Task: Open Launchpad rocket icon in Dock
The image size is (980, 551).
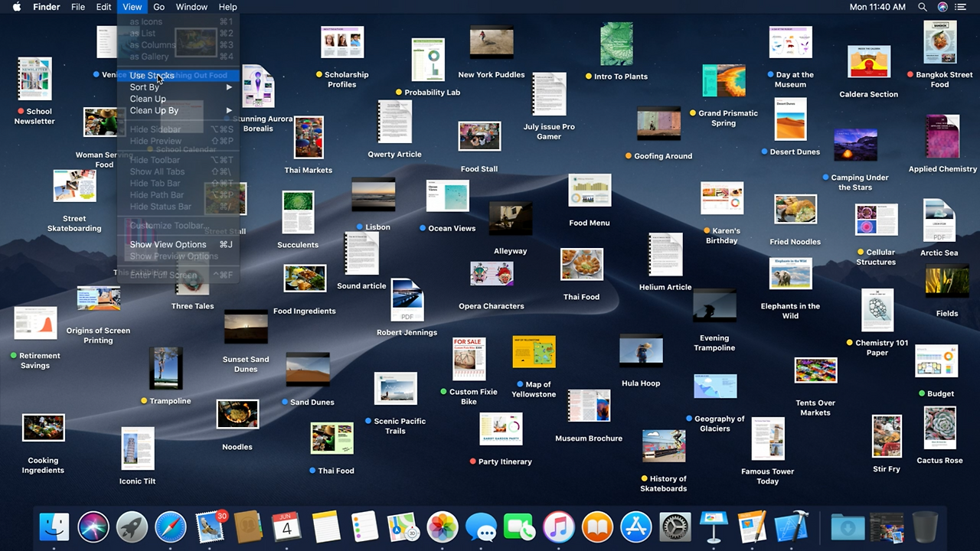Action: pyautogui.click(x=132, y=527)
